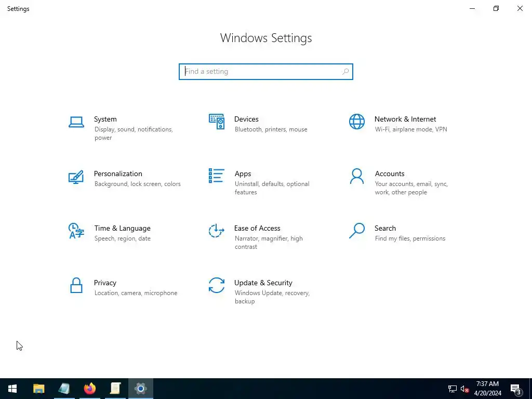Screen dimensions: 532x399
Task: Click the Network & Internet heading
Action: point(405,119)
